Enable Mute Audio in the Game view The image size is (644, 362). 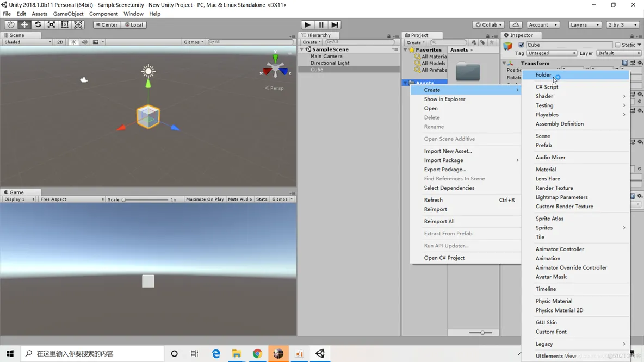click(x=240, y=199)
